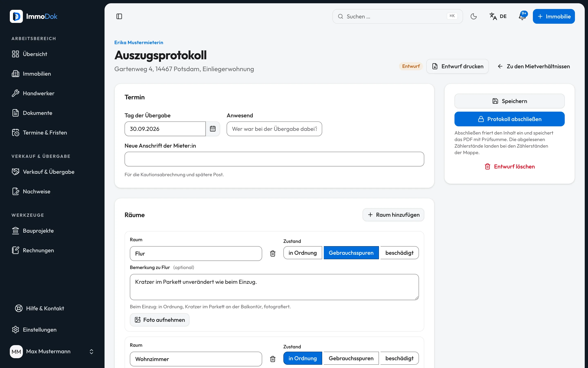Click the Anwesend input field
Screen dimensions: 588x368
274,129
